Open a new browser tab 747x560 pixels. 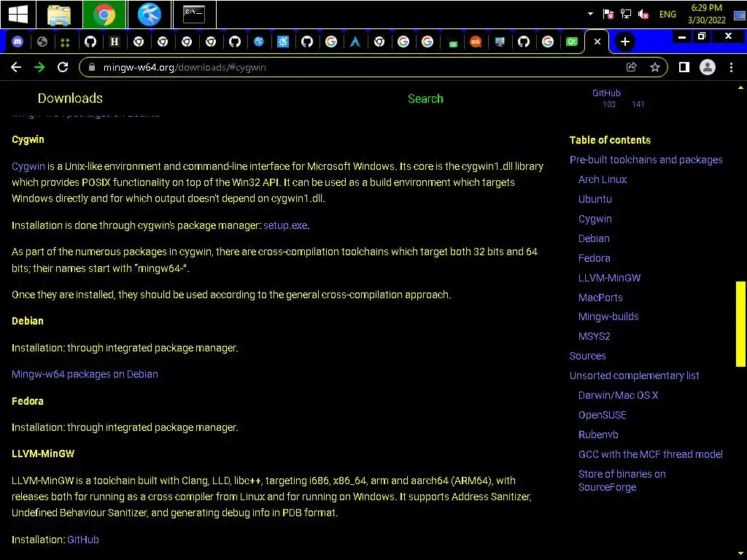(625, 42)
